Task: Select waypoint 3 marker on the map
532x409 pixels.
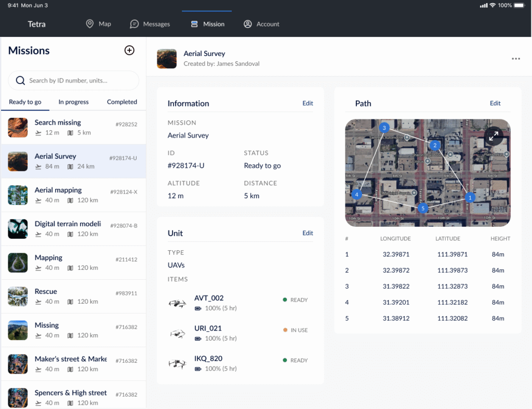Action: pyautogui.click(x=384, y=128)
